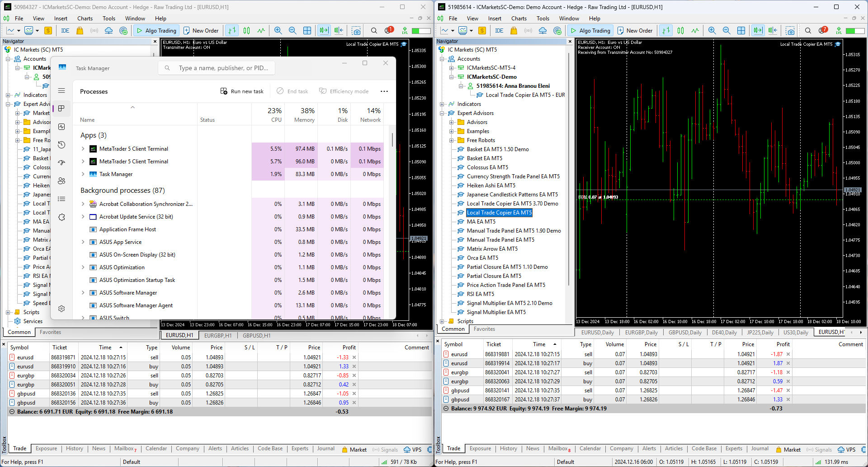Open Task Manager Users page icon
The height and width of the screenshot is (467, 868).
click(x=61, y=181)
